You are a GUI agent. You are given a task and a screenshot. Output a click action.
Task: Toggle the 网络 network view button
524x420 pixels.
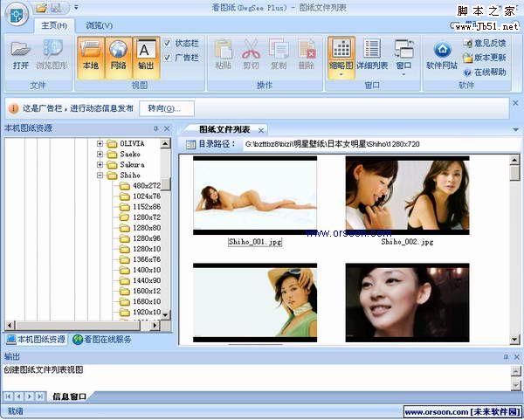coord(118,58)
